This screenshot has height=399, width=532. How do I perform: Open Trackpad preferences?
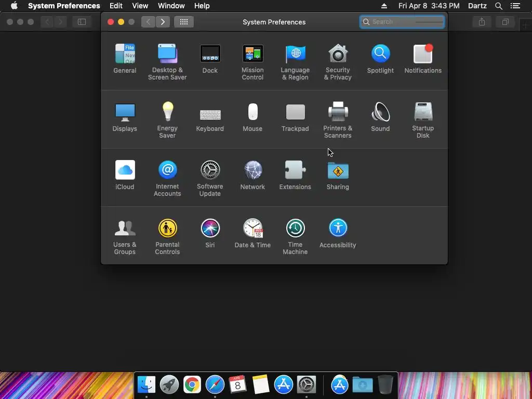[x=295, y=117]
